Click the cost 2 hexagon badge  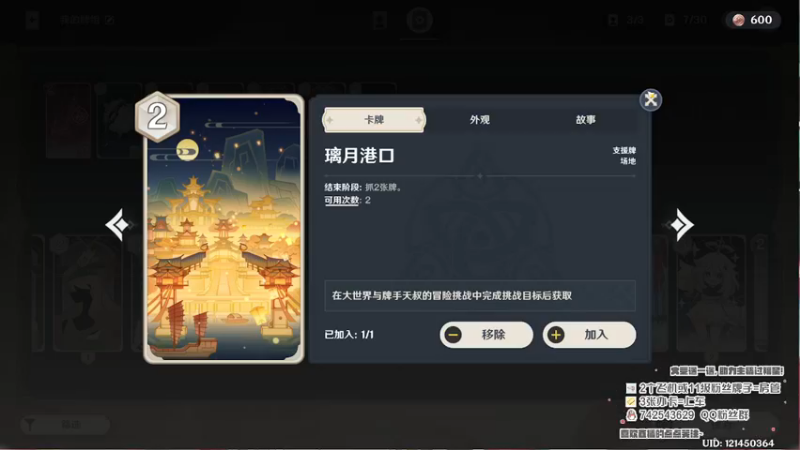[157, 117]
